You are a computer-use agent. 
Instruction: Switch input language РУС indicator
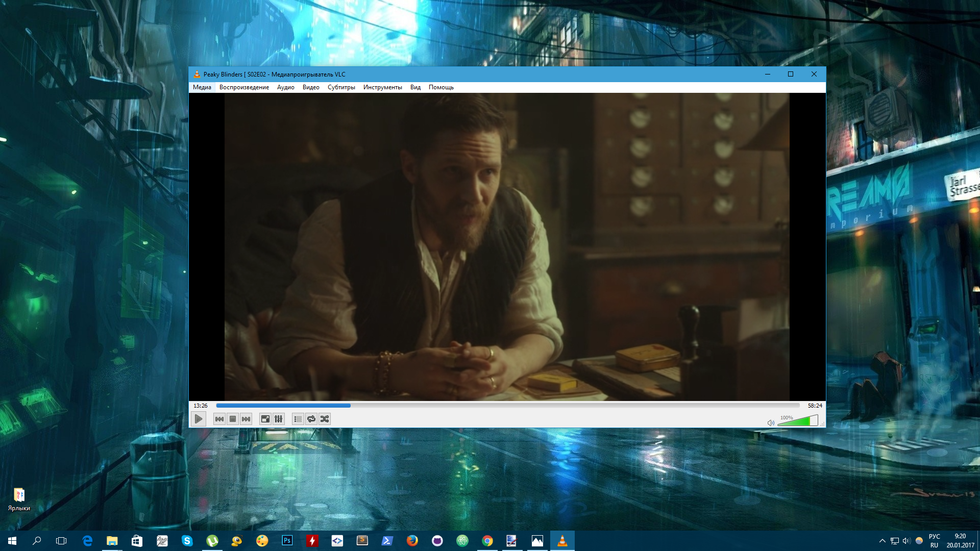(935, 541)
